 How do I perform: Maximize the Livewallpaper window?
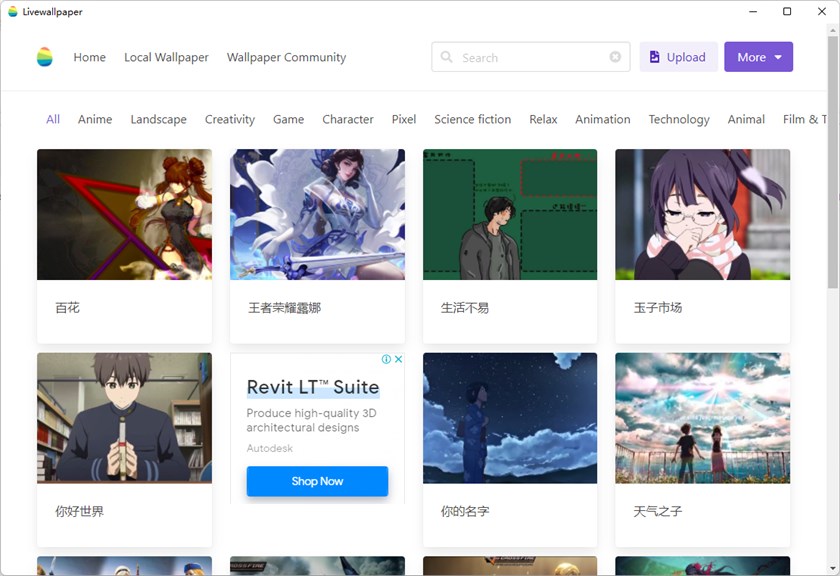click(x=787, y=11)
